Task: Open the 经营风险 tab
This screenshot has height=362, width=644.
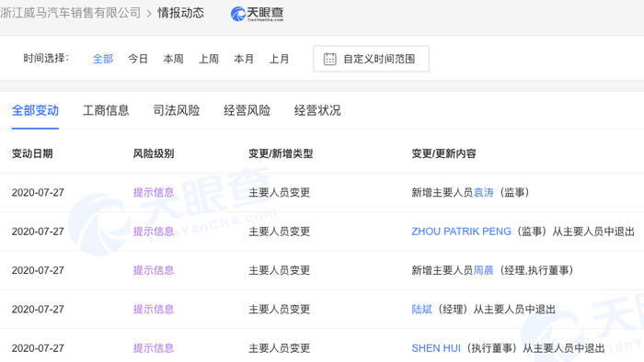Action: click(247, 110)
